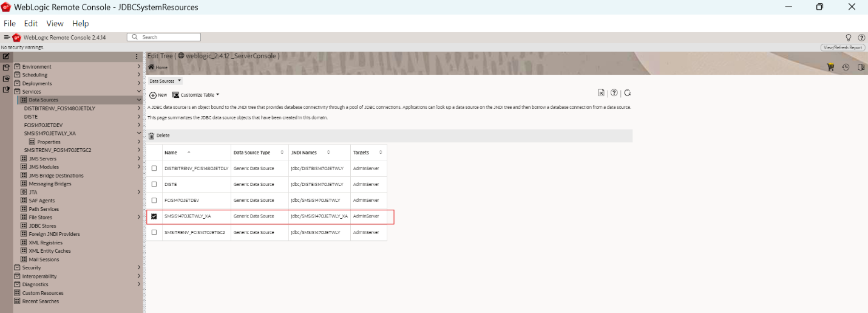The image size is (868, 313).
Task: Check the SMSITRENV_FCIS147OJETGC2 row checkbox
Action: [154, 232]
